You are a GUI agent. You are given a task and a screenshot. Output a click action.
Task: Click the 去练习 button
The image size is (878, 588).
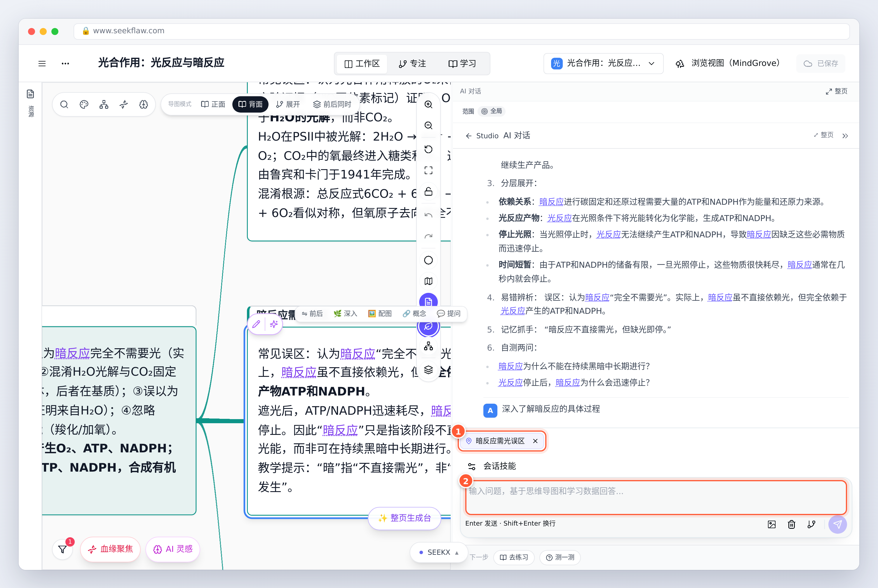tap(514, 558)
